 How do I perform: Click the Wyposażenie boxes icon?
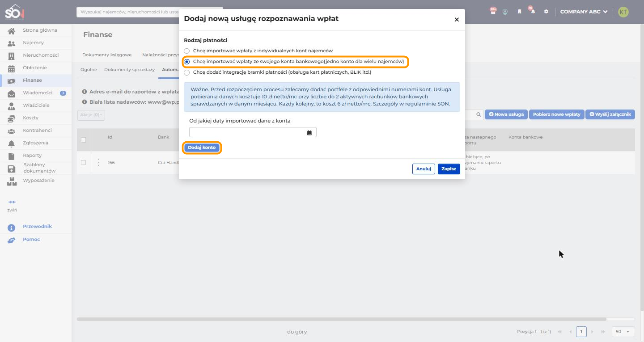12,181
